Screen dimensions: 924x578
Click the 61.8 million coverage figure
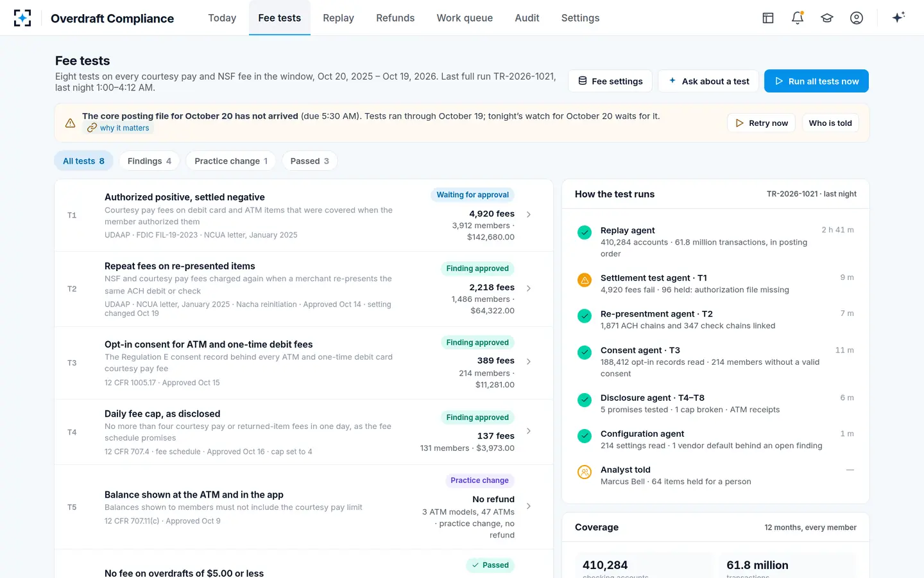pos(757,565)
